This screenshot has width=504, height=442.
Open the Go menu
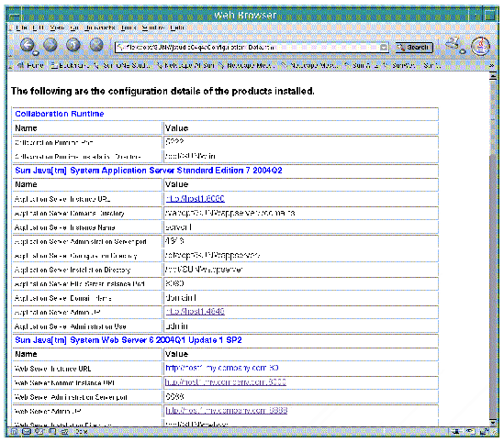[x=74, y=28]
